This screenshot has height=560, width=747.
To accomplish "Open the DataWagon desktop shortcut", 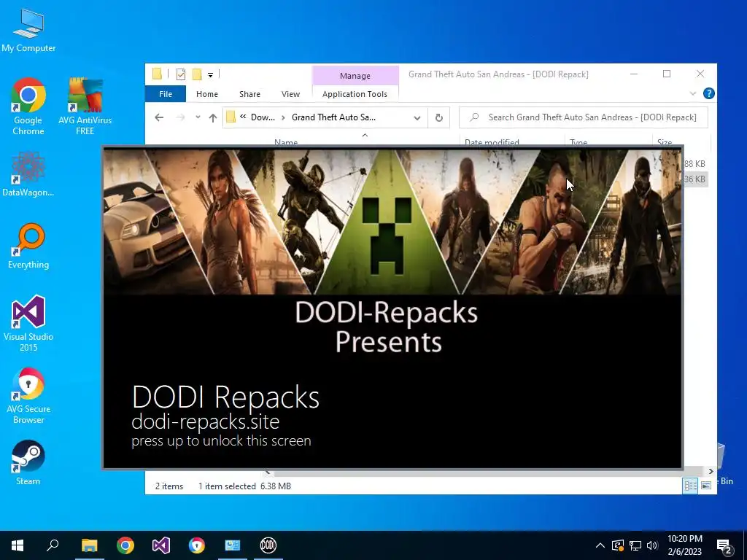I will (x=28, y=174).
